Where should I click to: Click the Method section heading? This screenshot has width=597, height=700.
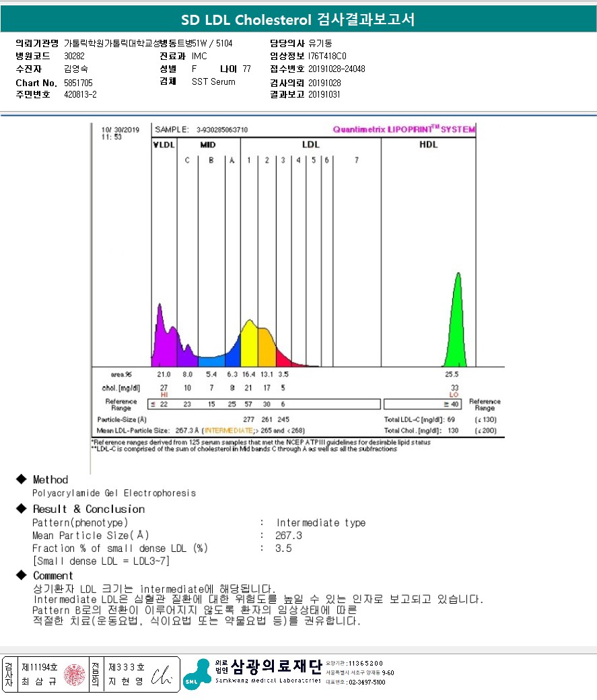(x=50, y=480)
